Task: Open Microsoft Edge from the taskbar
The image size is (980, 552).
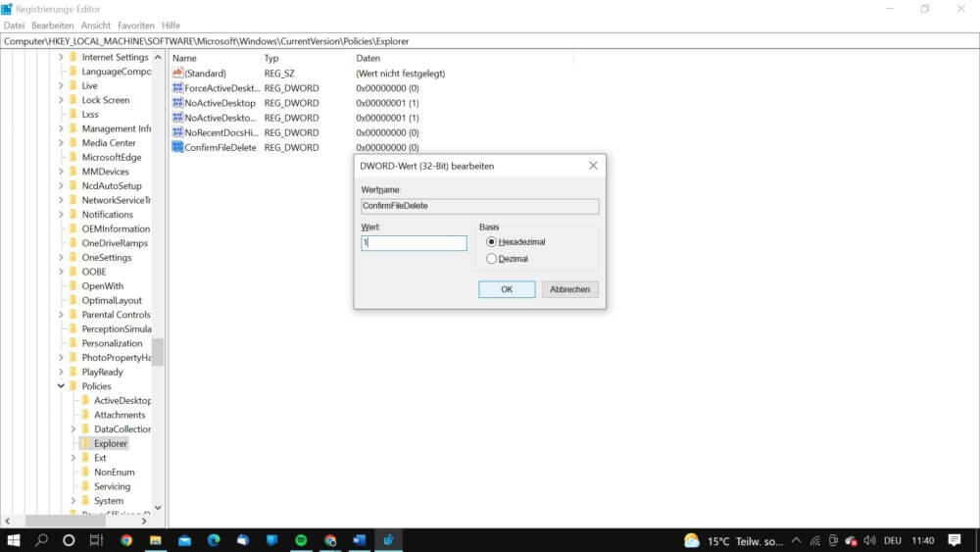Action: 214,540
